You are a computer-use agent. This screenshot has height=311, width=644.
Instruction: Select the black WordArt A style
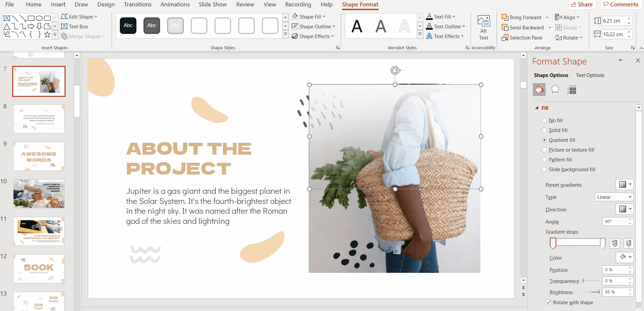357,26
